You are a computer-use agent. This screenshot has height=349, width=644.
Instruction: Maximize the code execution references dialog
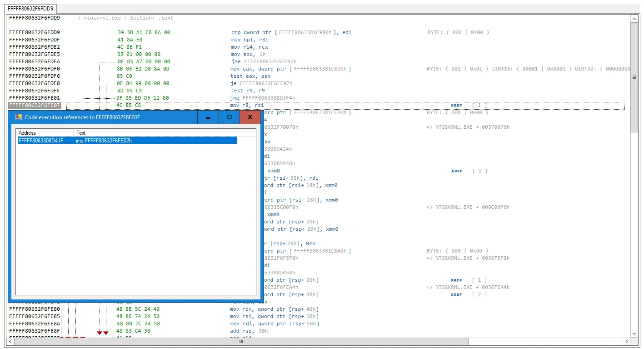(229, 117)
